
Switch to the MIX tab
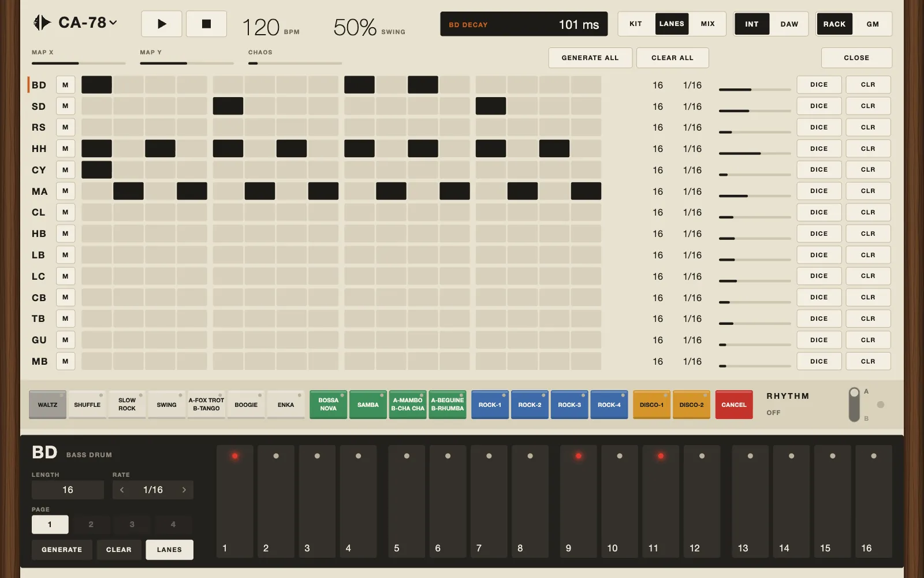point(707,24)
